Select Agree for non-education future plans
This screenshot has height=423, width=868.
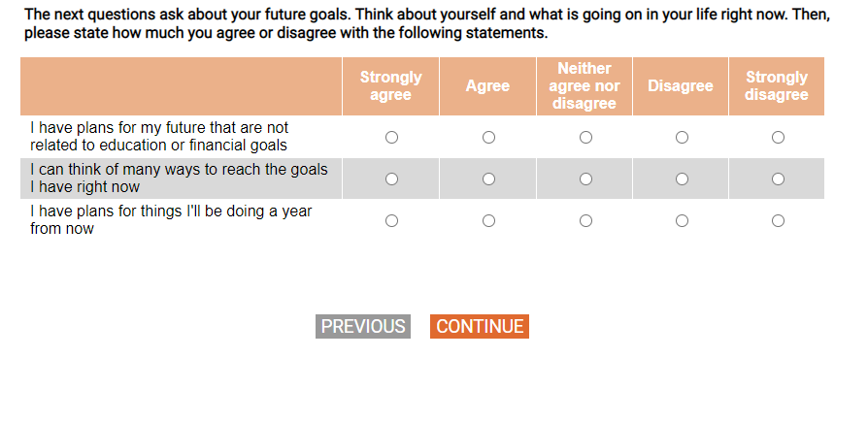(488, 138)
